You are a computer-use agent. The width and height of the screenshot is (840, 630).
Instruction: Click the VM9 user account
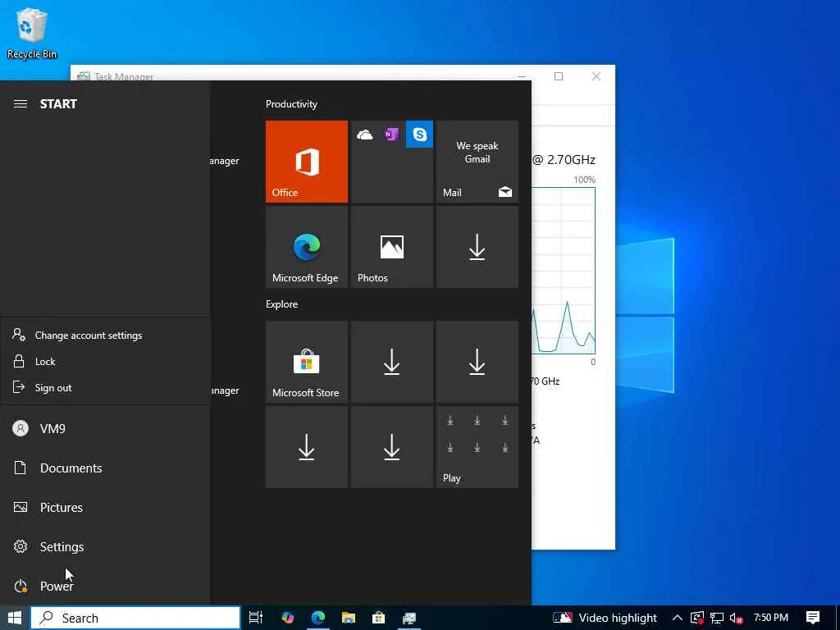point(105,428)
